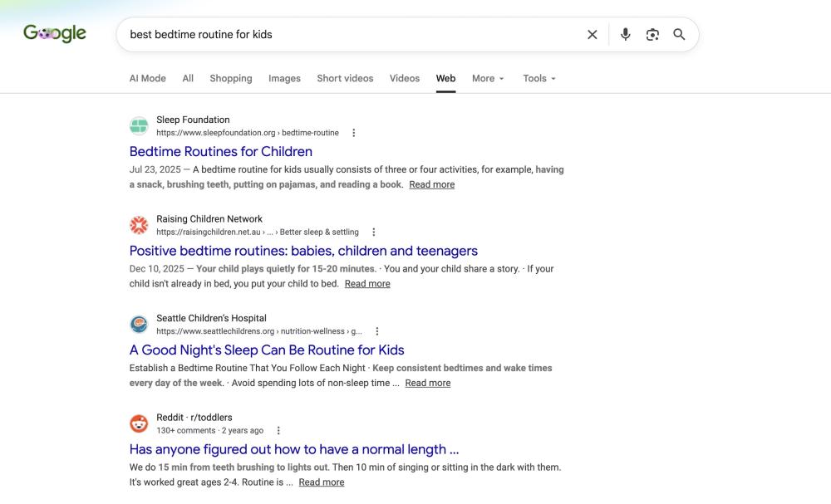Clear the search box with X icon

coord(592,34)
